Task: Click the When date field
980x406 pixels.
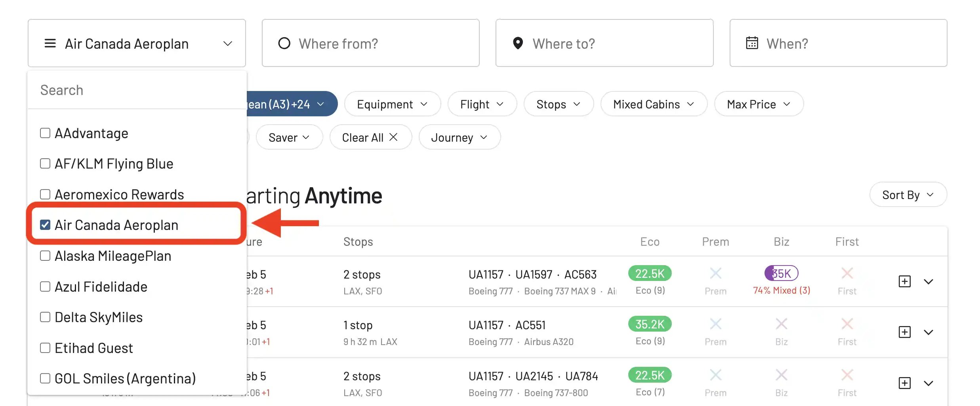Action: point(838,43)
